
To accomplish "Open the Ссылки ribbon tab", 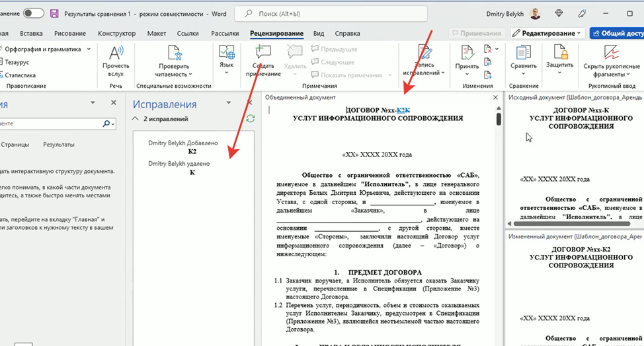I will (188, 33).
